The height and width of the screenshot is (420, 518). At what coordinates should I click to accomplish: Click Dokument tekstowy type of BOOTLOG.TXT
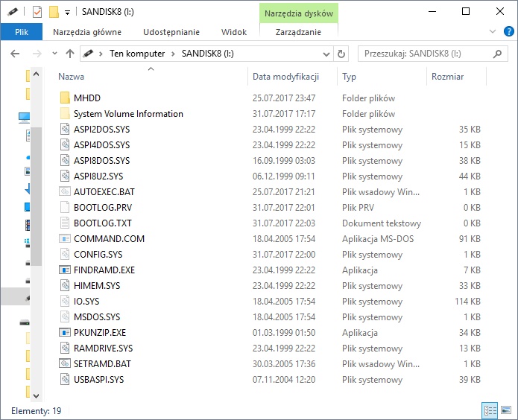point(382,223)
